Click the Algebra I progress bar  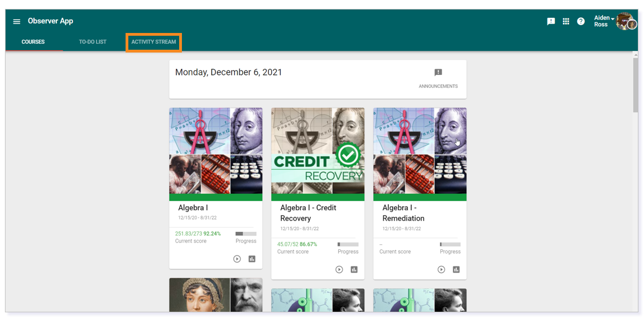[246, 234]
